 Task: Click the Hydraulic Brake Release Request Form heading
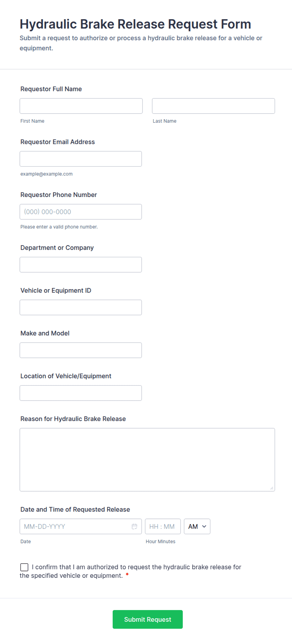pos(135,24)
